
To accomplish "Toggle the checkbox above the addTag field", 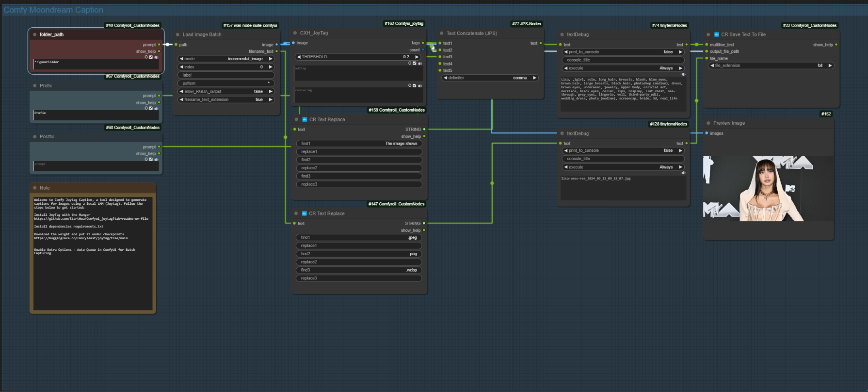I will click(x=414, y=64).
